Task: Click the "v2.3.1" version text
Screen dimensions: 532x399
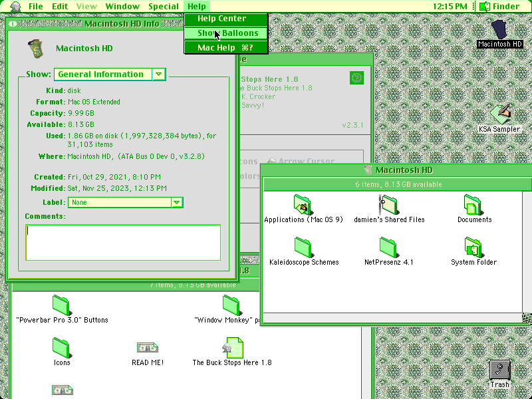Action: (352, 125)
